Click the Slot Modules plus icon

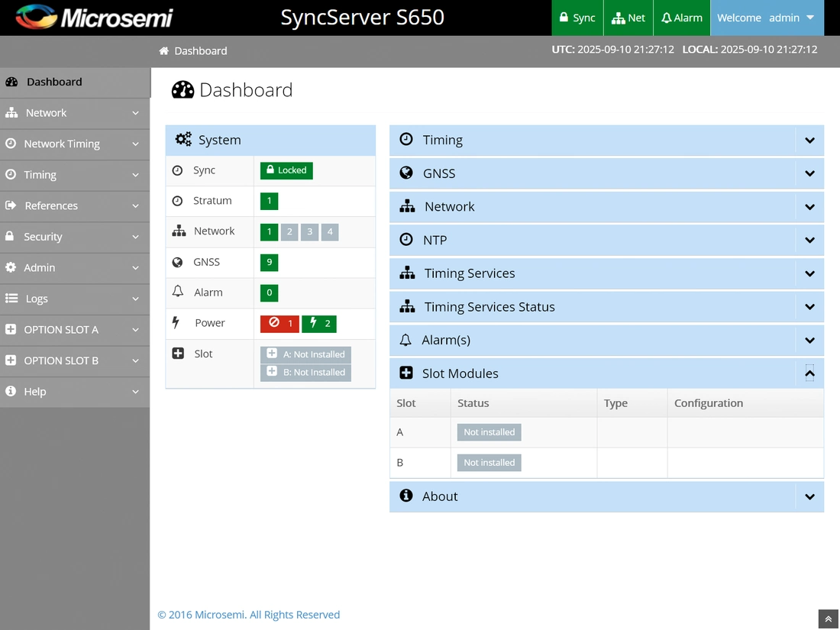406,373
